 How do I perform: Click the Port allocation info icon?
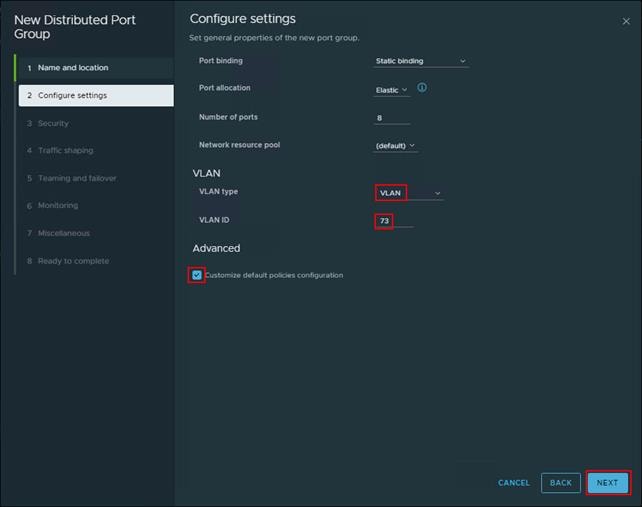[422, 88]
